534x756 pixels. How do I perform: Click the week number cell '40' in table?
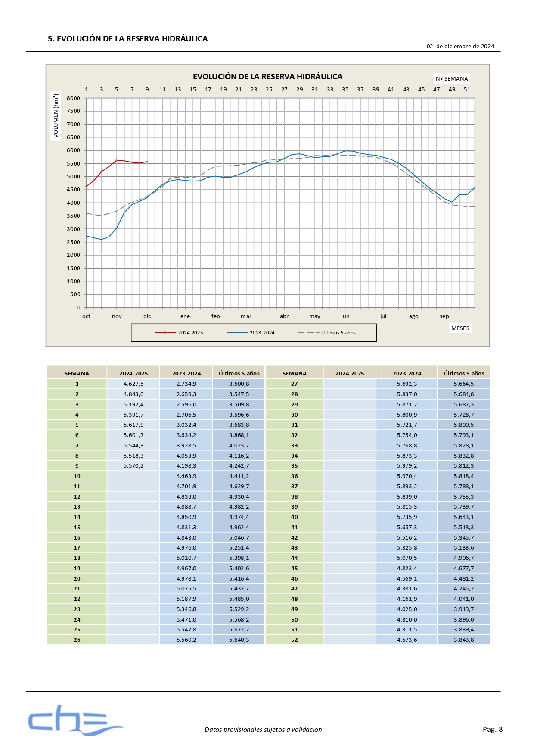(295, 517)
